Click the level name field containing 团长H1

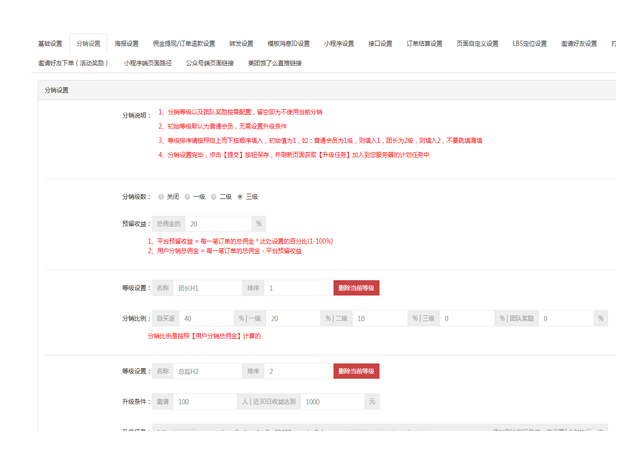tap(207, 288)
